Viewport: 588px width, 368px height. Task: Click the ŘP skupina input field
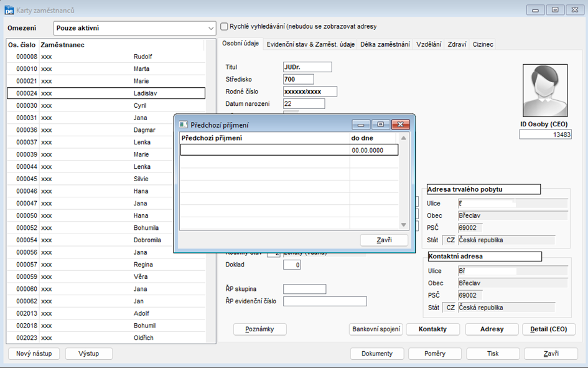click(304, 289)
